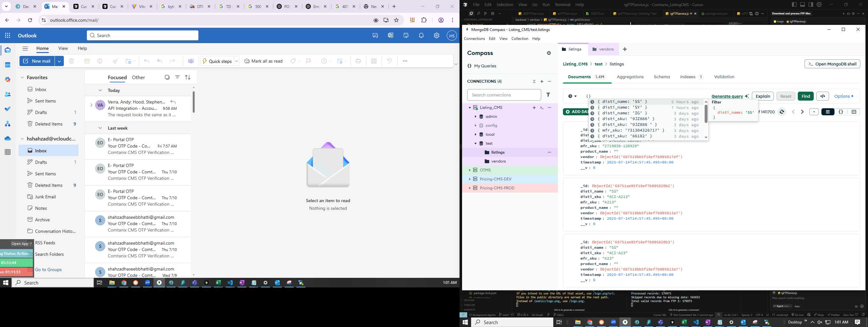
Task: Click the Print icon in Outlook ribbon
Action: 358,61
